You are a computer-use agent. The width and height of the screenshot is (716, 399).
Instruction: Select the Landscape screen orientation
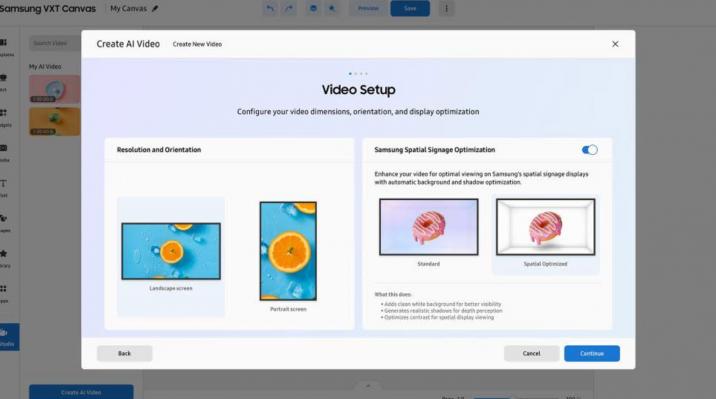pyautogui.click(x=171, y=256)
